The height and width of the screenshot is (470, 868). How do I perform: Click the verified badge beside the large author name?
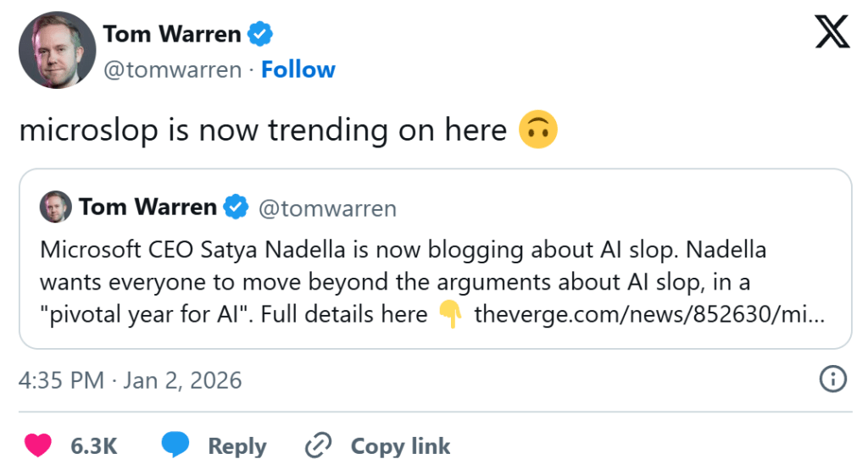259,34
